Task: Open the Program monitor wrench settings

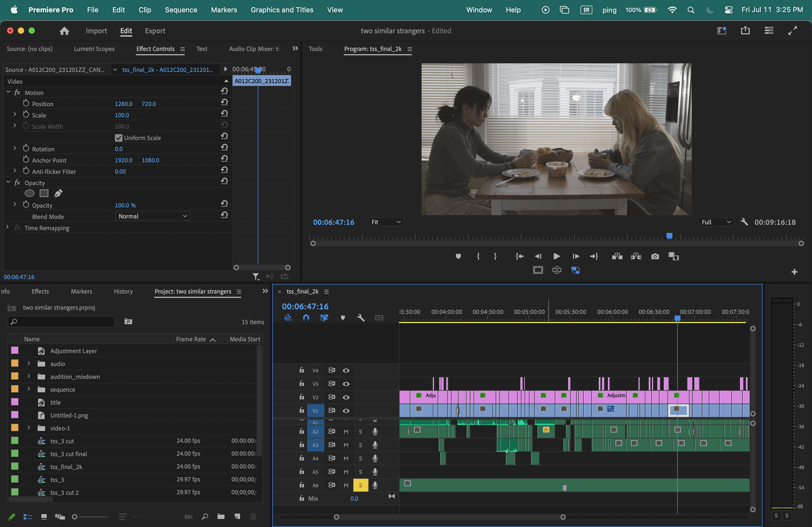Action: click(x=744, y=222)
